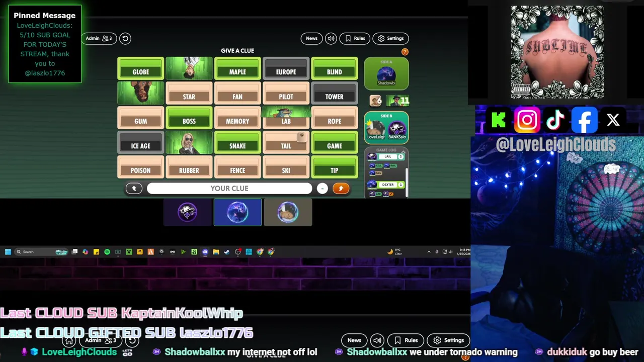Viewport: 644px width, 362px height.
Task: Click LoveLeigh avatar in Side B
Action: (375, 130)
